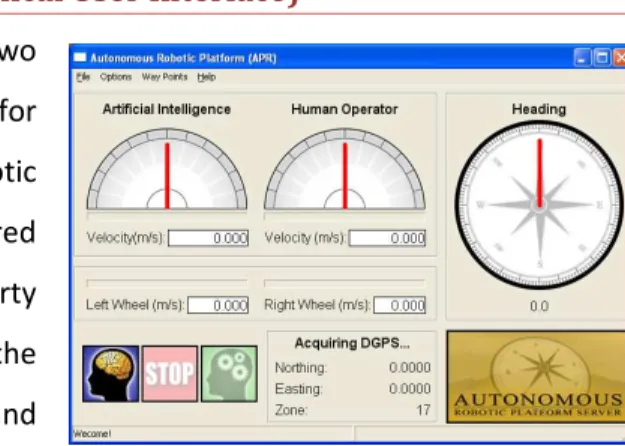Click the Autonomous Robotic Platform title bar text

point(183,58)
